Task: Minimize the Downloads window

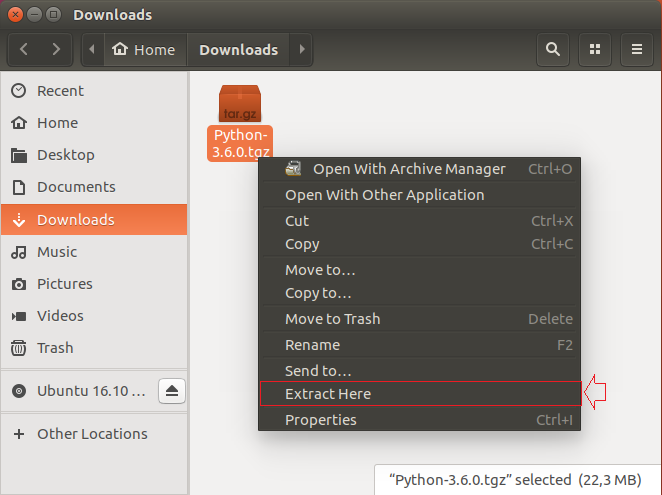Action: (x=34, y=15)
